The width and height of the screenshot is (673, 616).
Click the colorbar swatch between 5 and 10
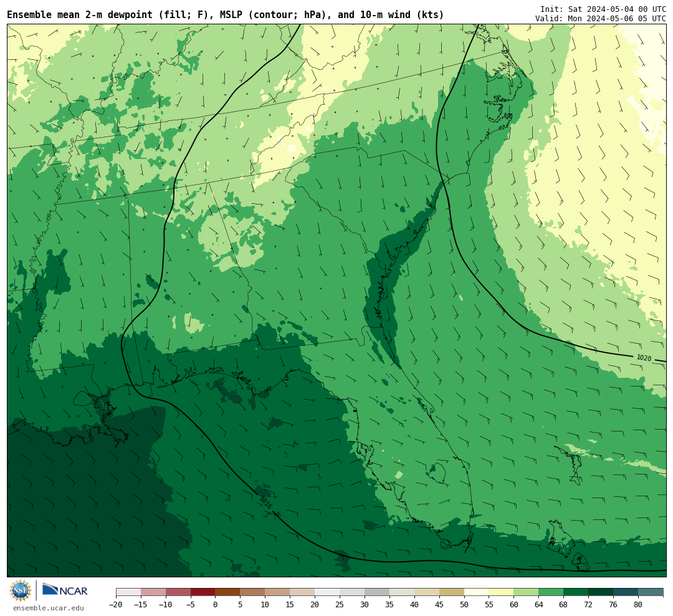[253, 592]
